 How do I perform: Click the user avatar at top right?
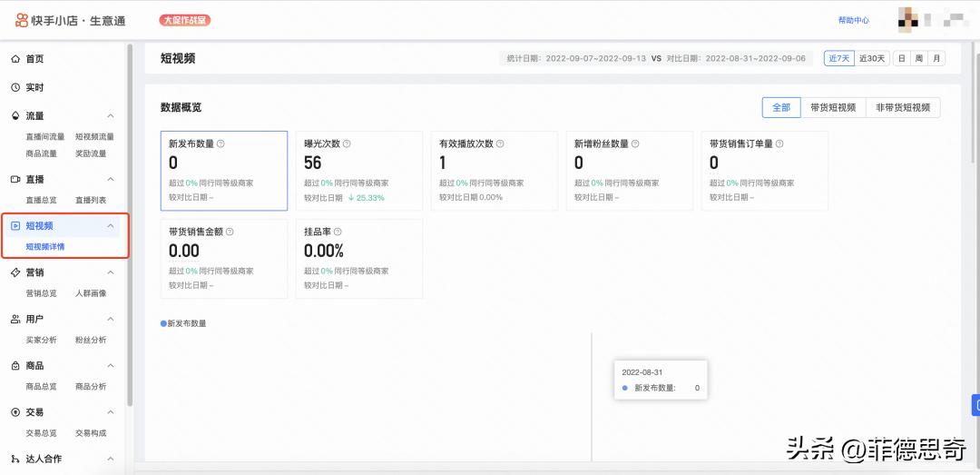tap(907, 20)
